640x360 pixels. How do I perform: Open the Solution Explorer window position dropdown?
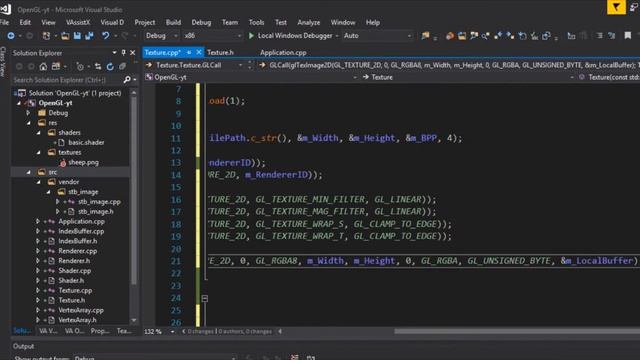pos(114,53)
